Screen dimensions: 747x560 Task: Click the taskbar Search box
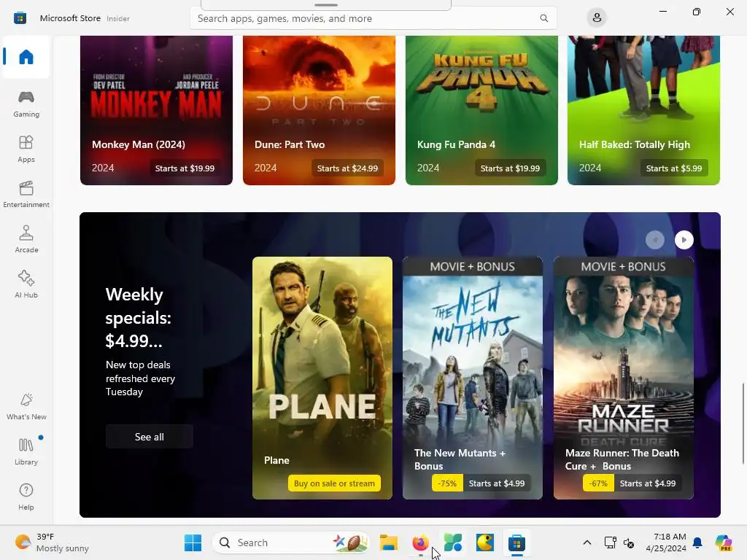pyautogui.click(x=291, y=542)
